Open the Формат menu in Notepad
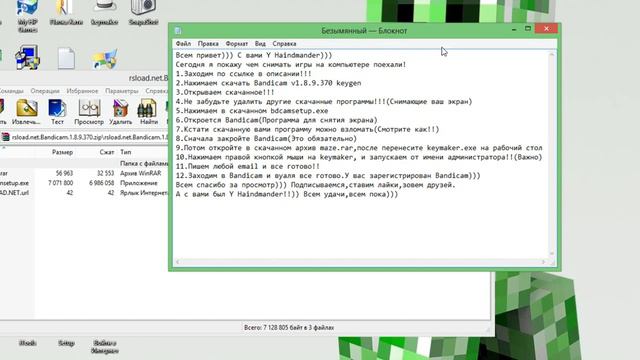 click(237, 44)
